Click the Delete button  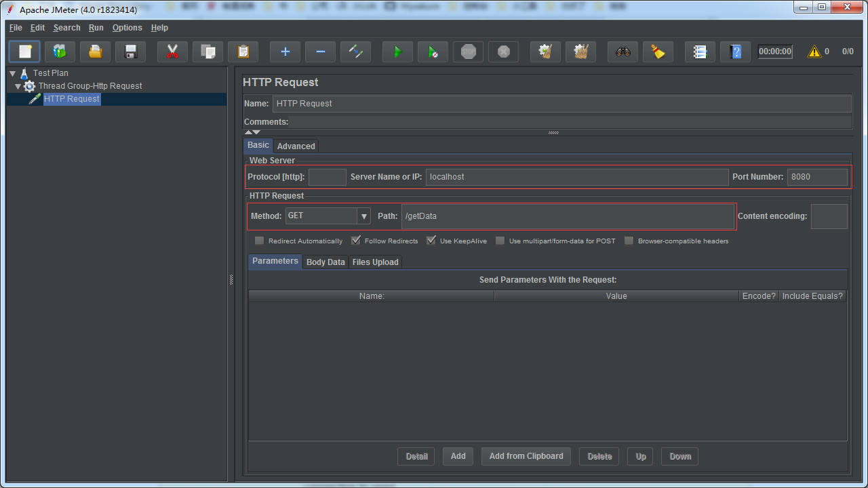coord(599,456)
